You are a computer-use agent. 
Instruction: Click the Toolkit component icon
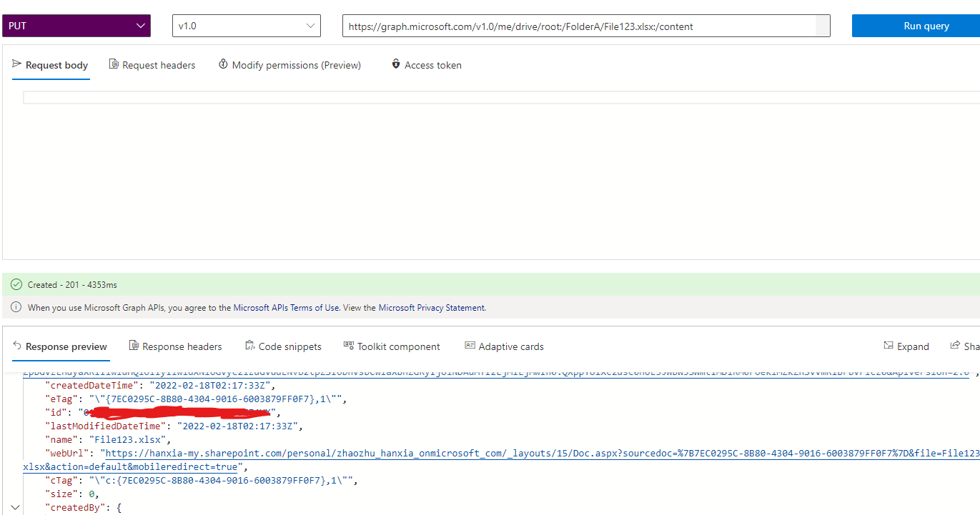point(349,346)
